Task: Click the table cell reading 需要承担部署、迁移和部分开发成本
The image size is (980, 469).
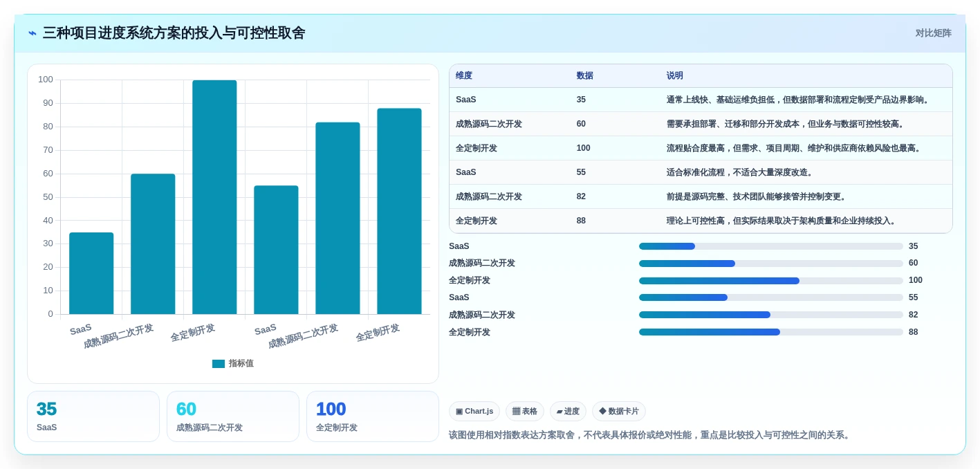Action: pos(806,124)
